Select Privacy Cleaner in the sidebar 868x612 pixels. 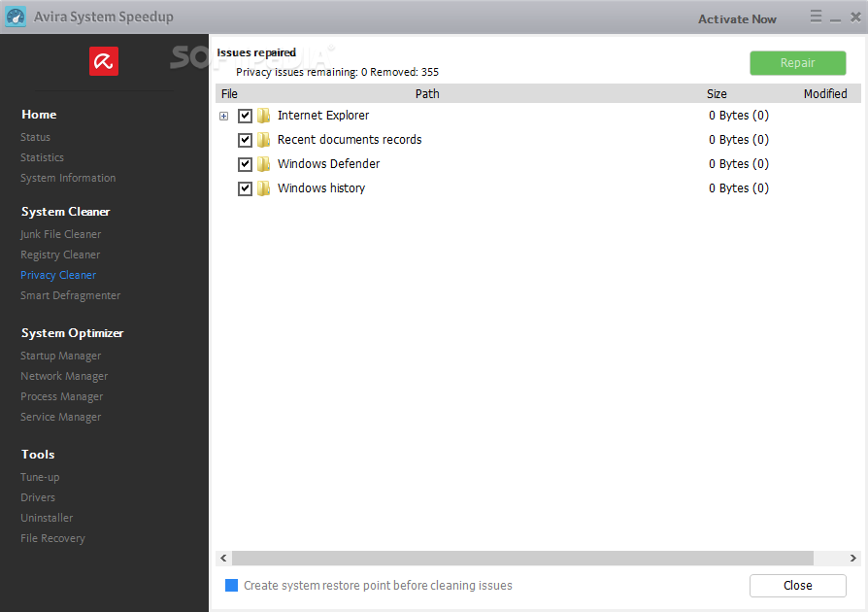coord(58,275)
